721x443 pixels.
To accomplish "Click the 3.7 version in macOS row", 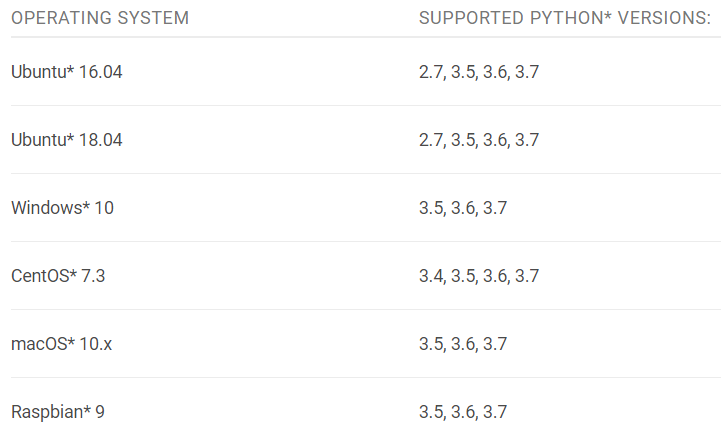I will (x=495, y=344).
